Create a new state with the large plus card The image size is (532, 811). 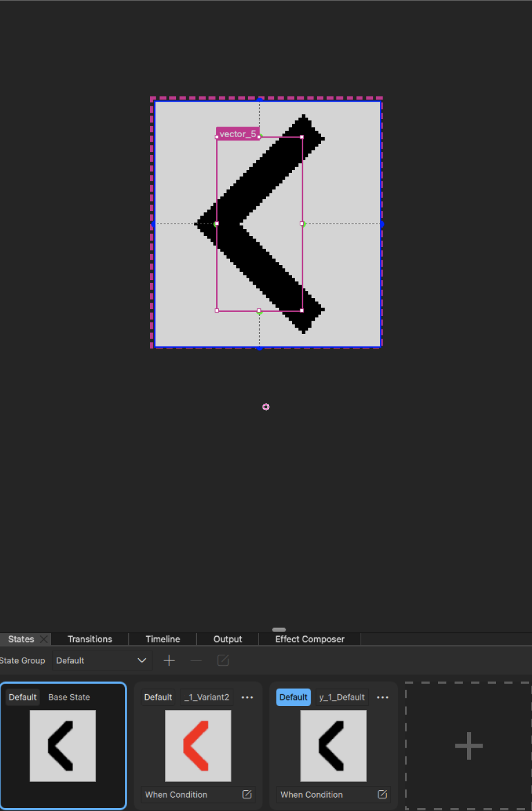[469, 745]
